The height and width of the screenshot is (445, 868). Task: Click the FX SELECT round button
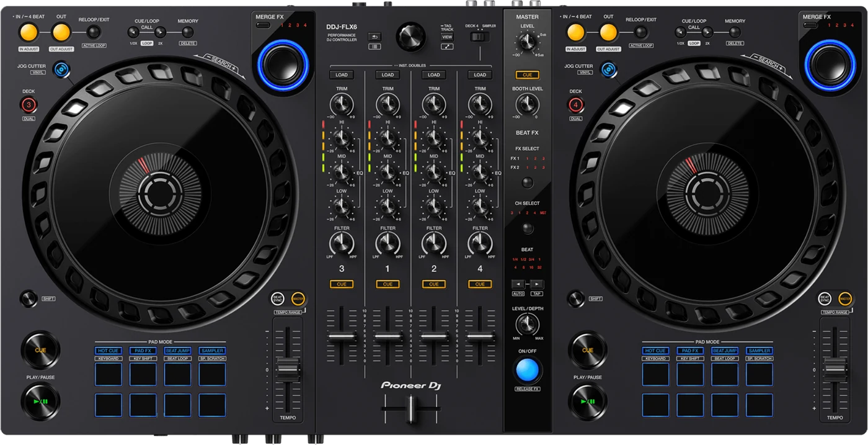point(528,182)
